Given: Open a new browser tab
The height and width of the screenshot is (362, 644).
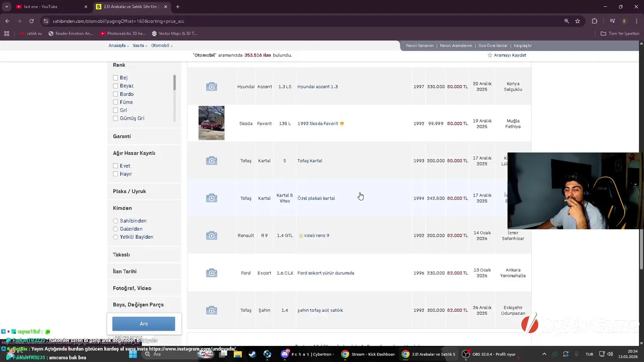Looking at the screenshot, I should click(178, 7).
